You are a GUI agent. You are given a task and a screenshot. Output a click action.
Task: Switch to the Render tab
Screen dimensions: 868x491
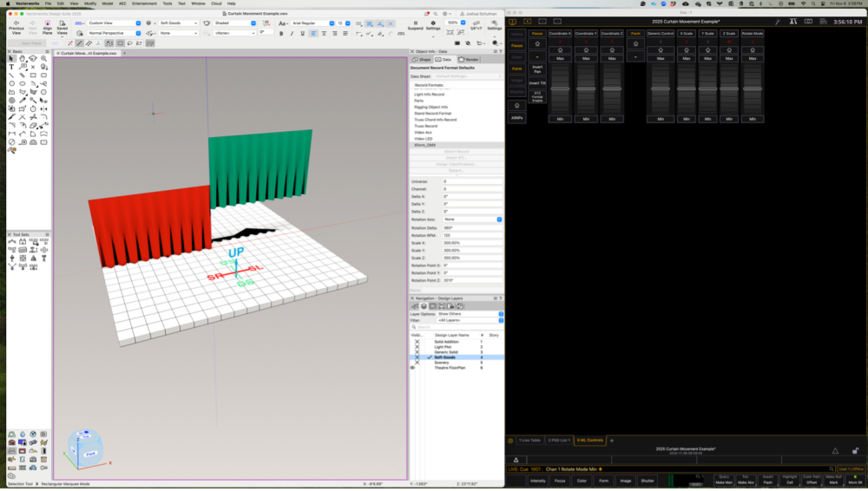pyautogui.click(x=469, y=59)
